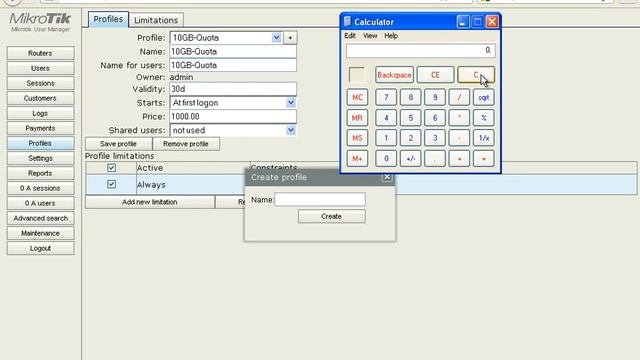640x360 pixels.
Task: Click digit 0 in Calculator
Action: tap(386, 158)
